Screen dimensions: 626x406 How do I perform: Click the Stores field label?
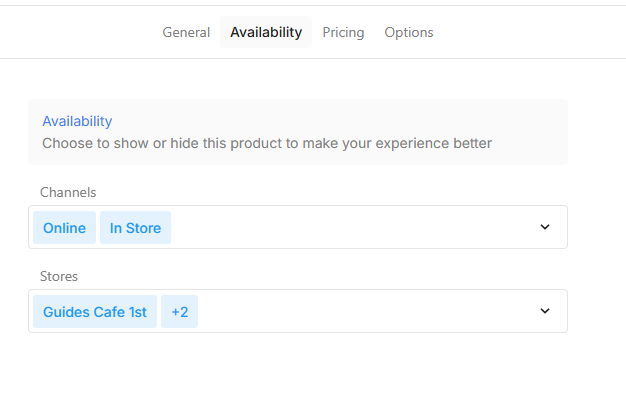coord(59,275)
